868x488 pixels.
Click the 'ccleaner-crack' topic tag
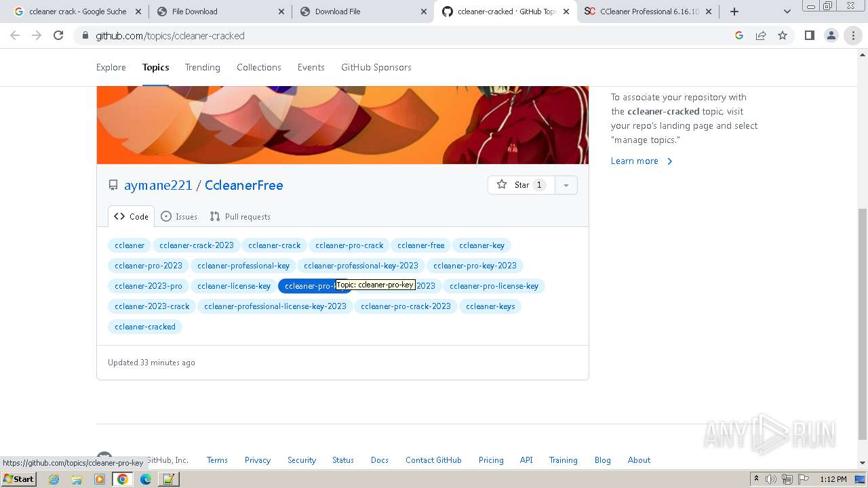tap(275, 245)
